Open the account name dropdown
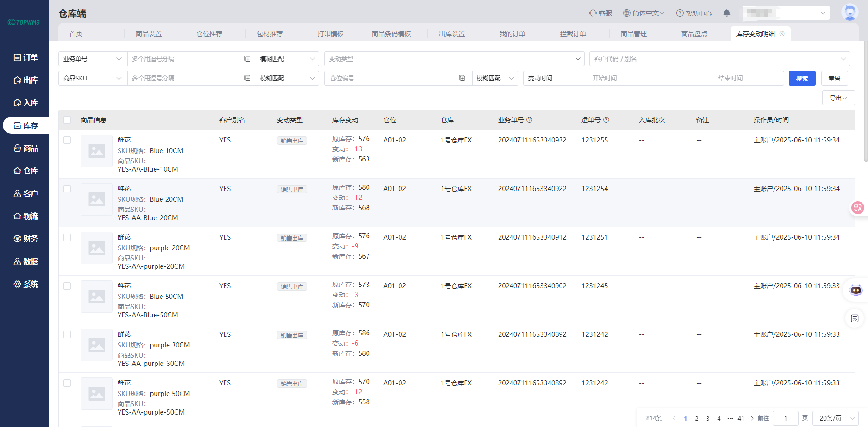This screenshot has height=427, width=868. pos(786,13)
